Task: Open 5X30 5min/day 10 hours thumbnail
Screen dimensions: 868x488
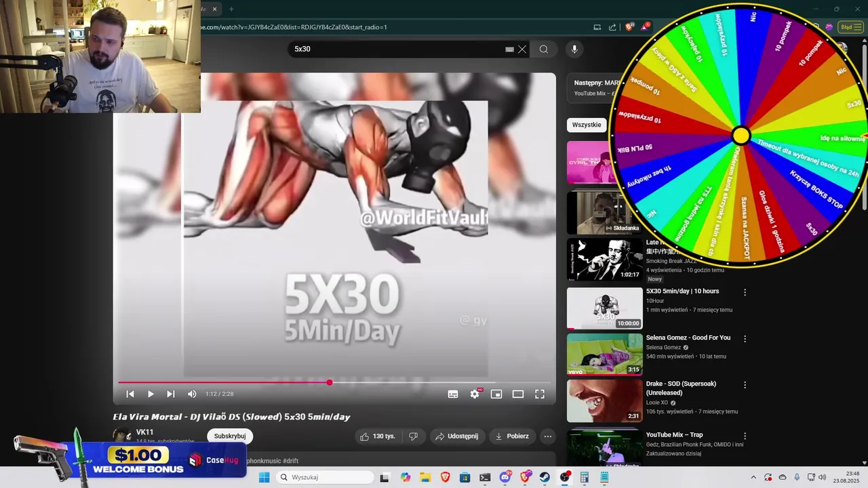Action: 605,308
